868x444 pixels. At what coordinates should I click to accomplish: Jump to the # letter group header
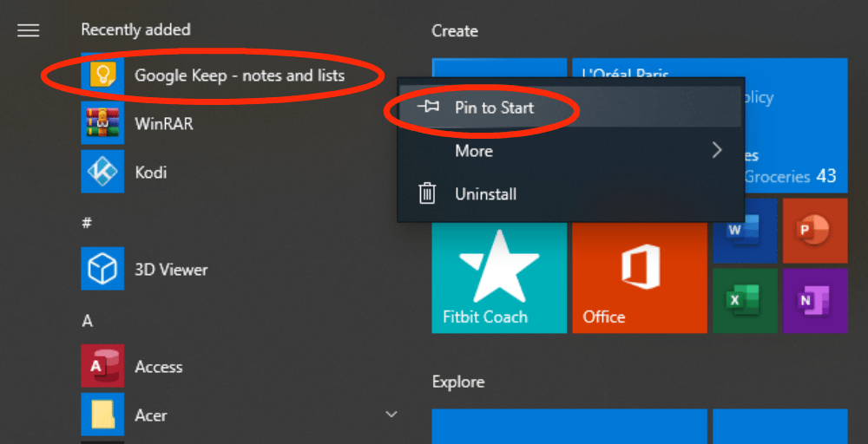point(87,223)
